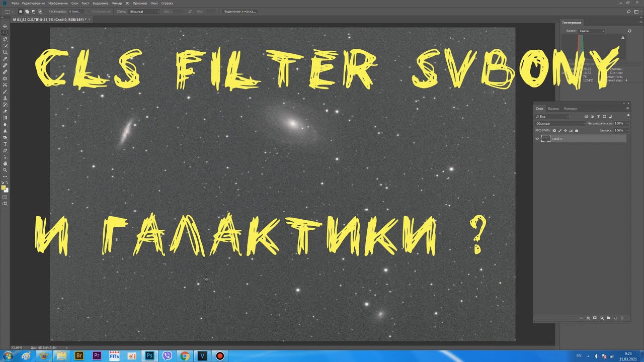Open blend mode dropdown Обычные
The image size is (644, 362).
[x=560, y=123]
